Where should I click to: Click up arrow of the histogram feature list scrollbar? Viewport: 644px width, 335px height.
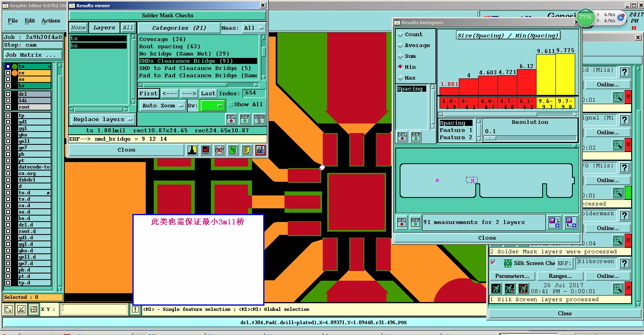479,121
